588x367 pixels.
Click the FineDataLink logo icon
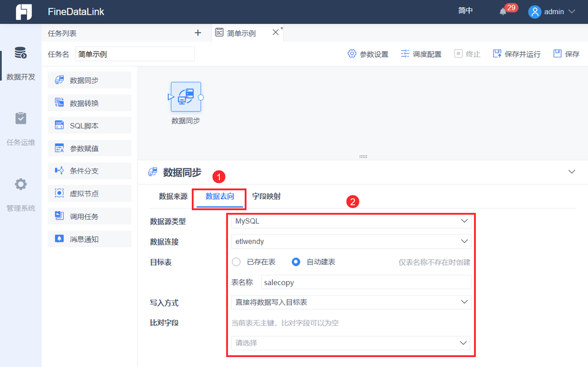[x=24, y=12]
